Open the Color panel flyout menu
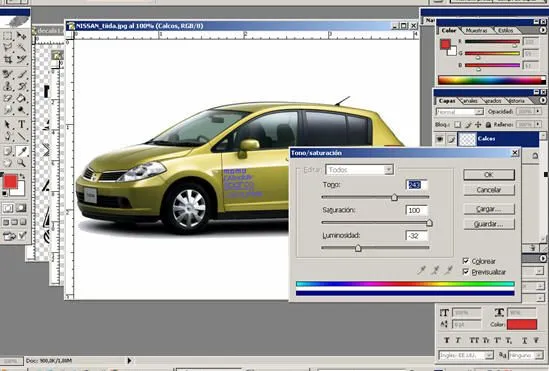The width and height of the screenshot is (549, 371). point(543,30)
